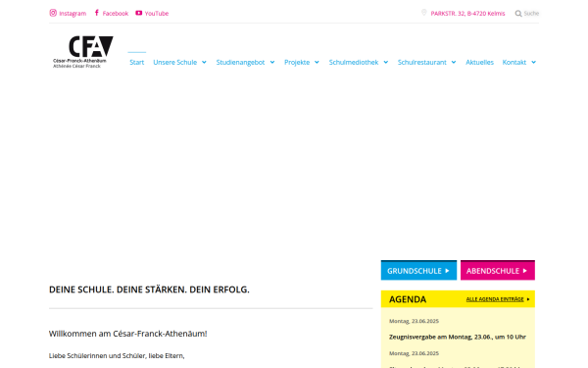Click 'Willkommen am César-Franck-Athenäum!' text
Screen dimensions: 588x368
(x=127, y=334)
